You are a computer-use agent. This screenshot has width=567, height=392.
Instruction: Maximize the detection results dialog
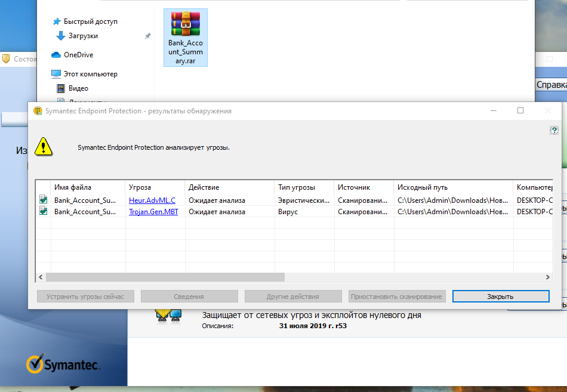pyautogui.click(x=520, y=110)
